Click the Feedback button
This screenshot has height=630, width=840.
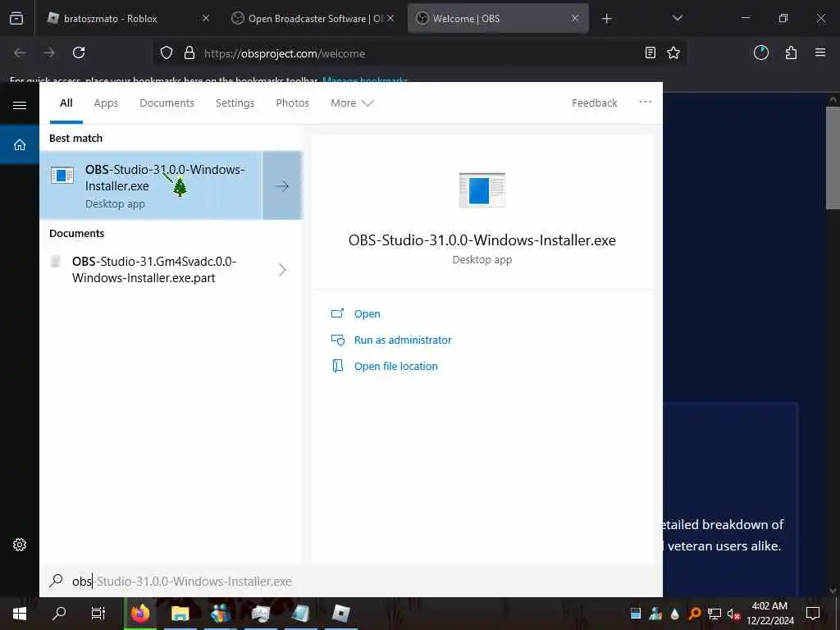[x=594, y=103]
